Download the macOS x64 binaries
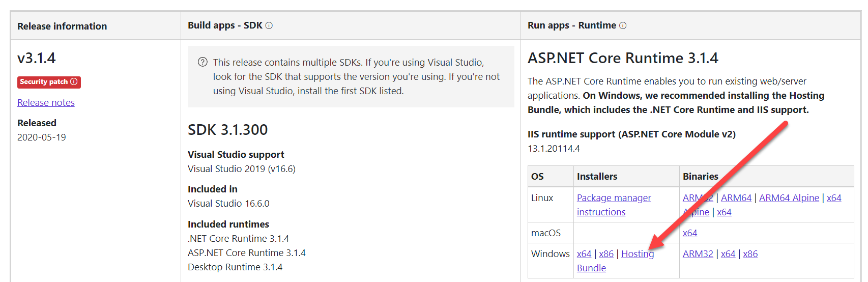 click(689, 233)
